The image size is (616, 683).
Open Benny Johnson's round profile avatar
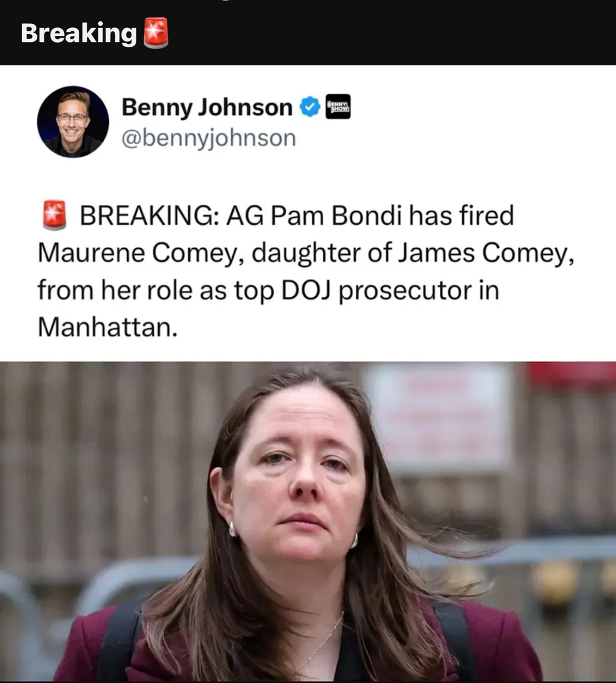point(73,122)
